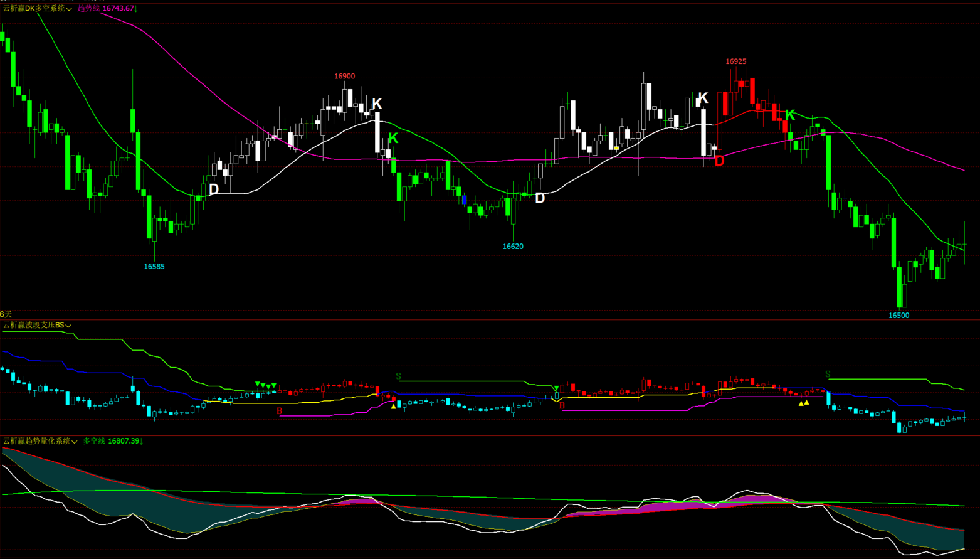Image resolution: width=980 pixels, height=559 pixels.
Task: Select green K marker right of 16925 peak
Action: point(790,115)
